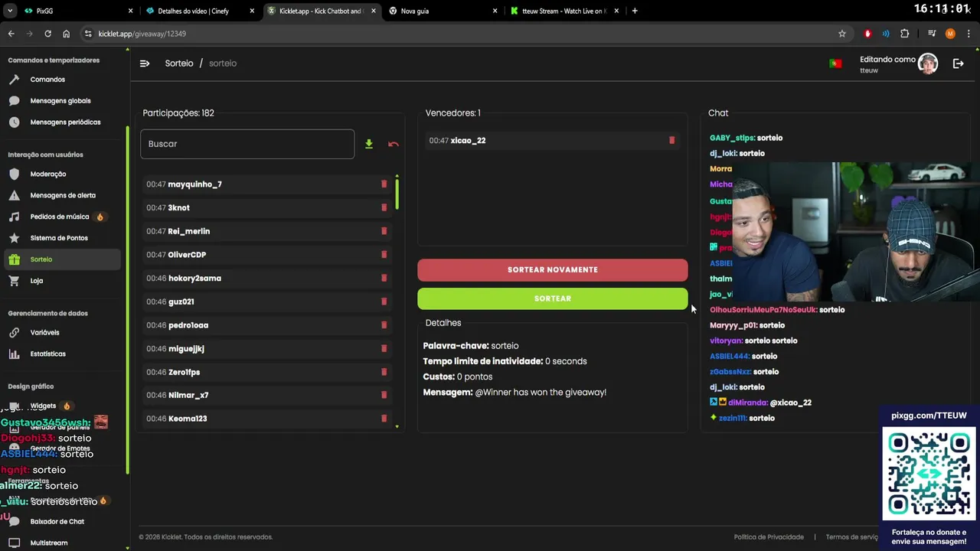
Task: Open a new browser tab
Action: coord(635,11)
